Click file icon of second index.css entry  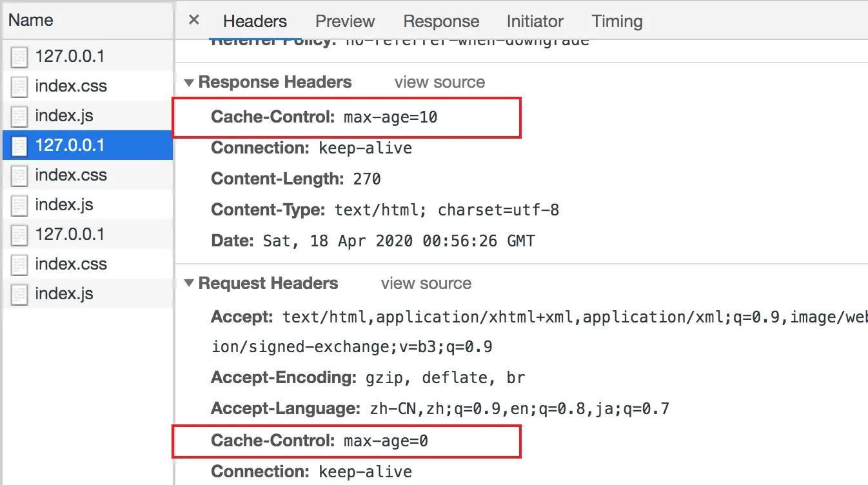click(19, 177)
